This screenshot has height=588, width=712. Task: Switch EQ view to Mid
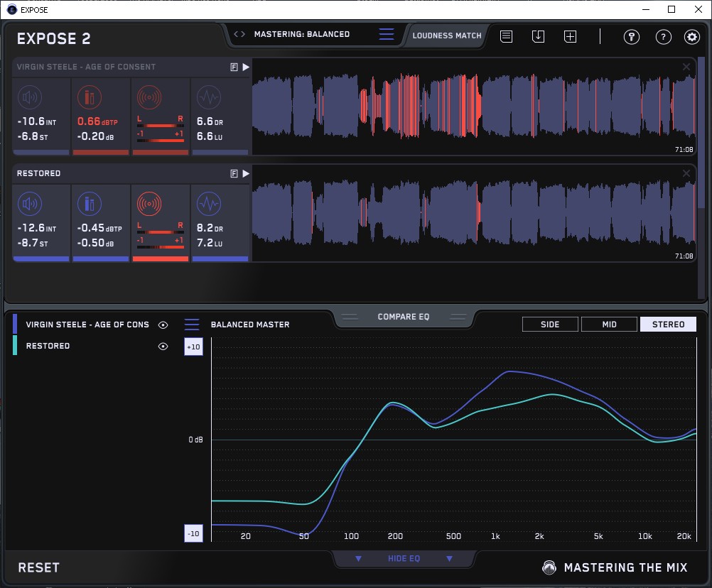[x=609, y=325]
